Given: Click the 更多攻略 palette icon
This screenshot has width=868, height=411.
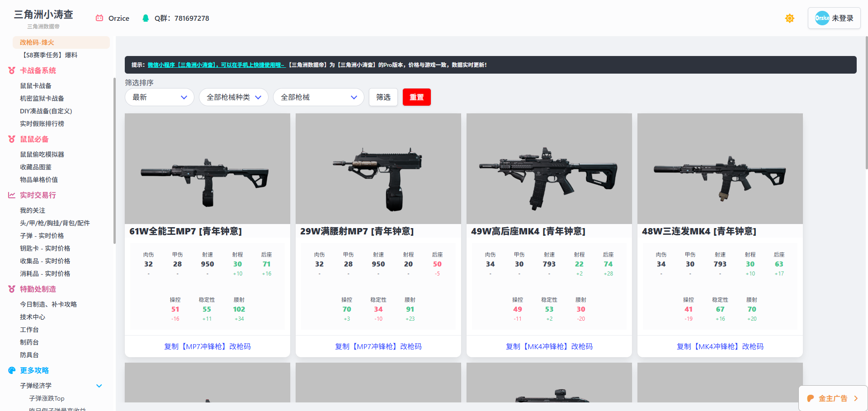Looking at the screenshot, I should tap(12, 370).
